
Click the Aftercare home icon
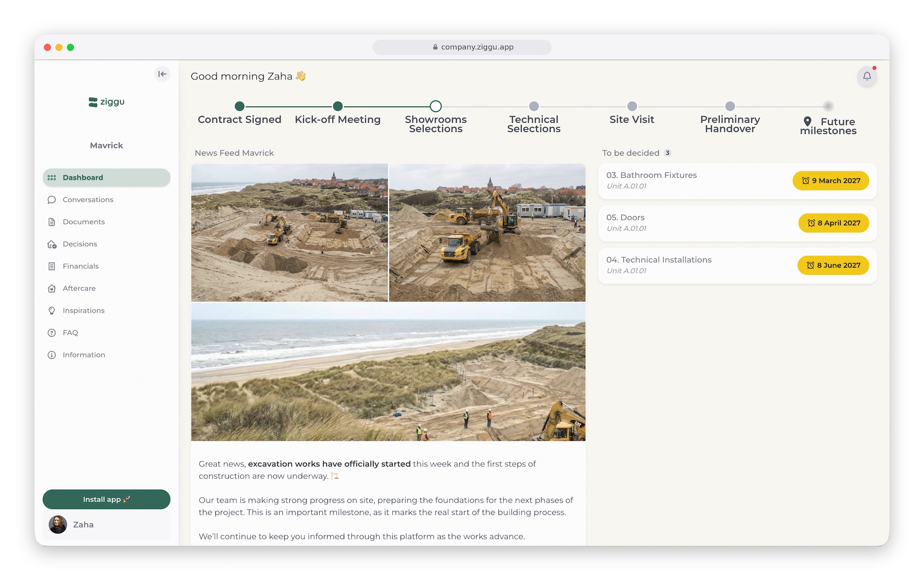click(x=52, y=289)
